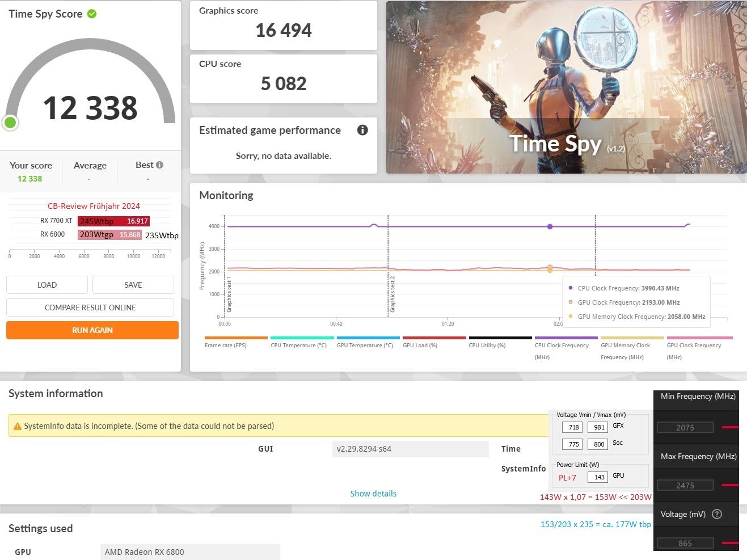Click the 143W x 1,07 = 153W annotation
747x560 pixels.
pos(596,497)
